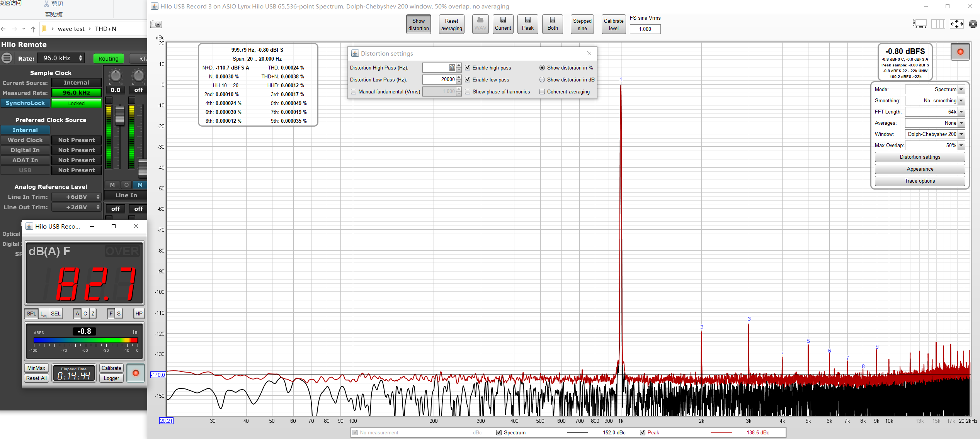Select Show distortion in % radio
The image size is (980, 439).
click(542, 68)
